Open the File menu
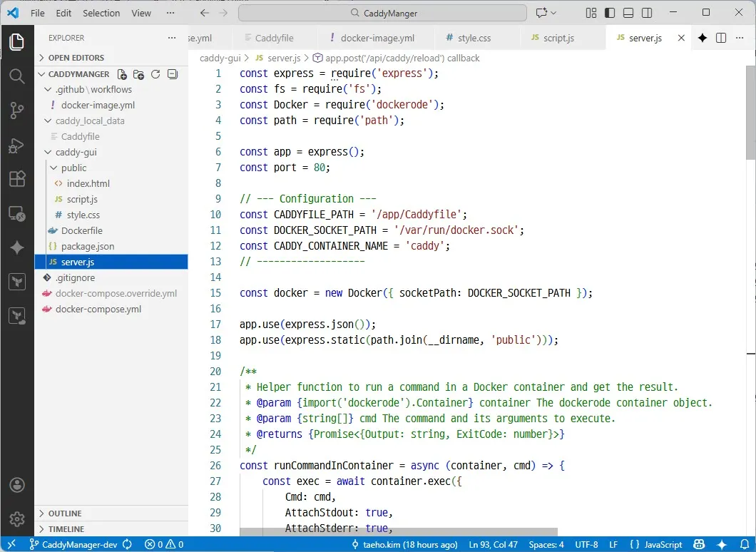756x552 pixels. point(38,13)
